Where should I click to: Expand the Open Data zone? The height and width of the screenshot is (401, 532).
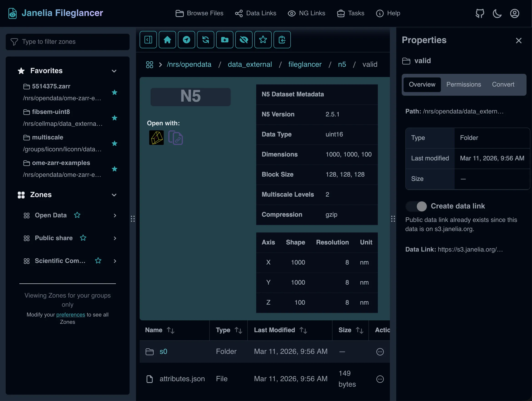[x=115, y=216]
